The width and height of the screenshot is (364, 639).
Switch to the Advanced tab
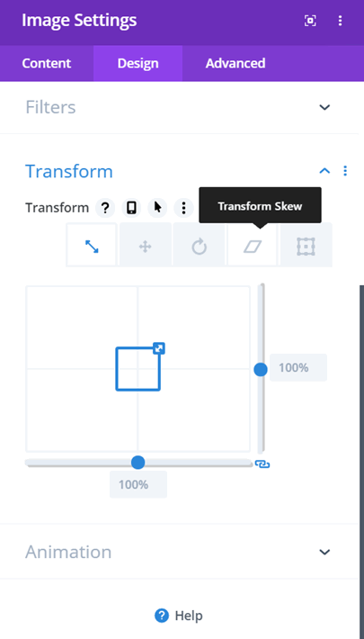[x=235, y=63]
